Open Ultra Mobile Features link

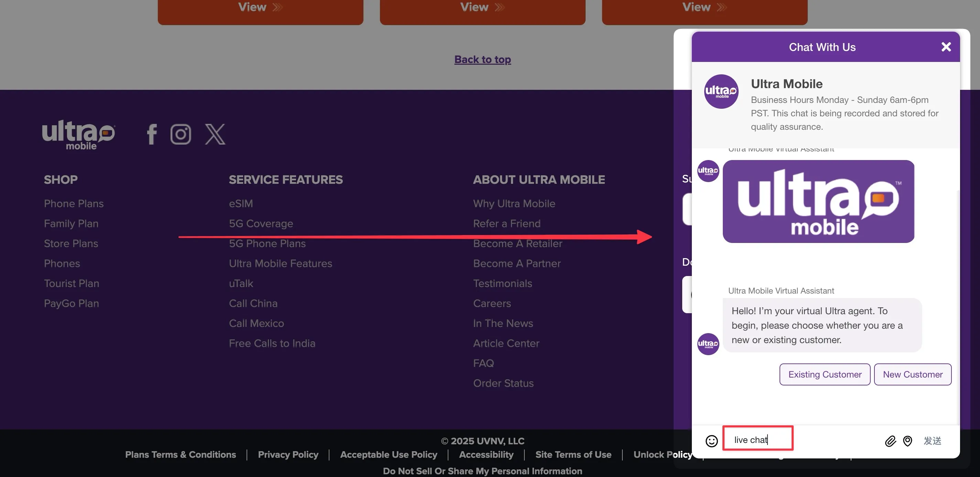[281, 263]
